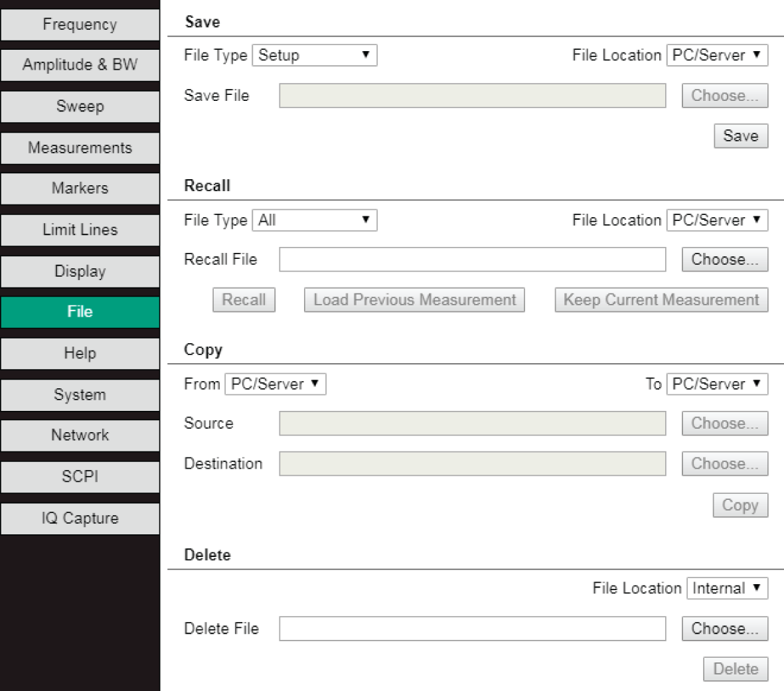
Task: Expand Recall File Type dropdown showing All
Action: pyautogui.click(x=314, y=220)
